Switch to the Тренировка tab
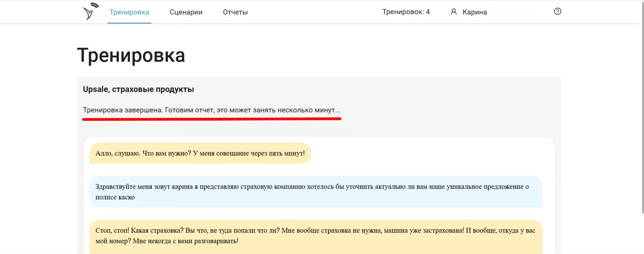The image size is (644, 254). coord(129,12)
